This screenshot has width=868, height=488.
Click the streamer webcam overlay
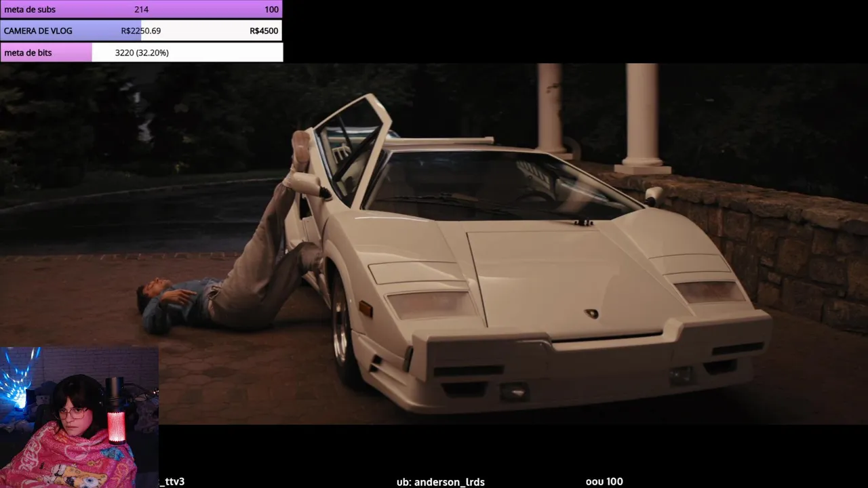(79, 418)
